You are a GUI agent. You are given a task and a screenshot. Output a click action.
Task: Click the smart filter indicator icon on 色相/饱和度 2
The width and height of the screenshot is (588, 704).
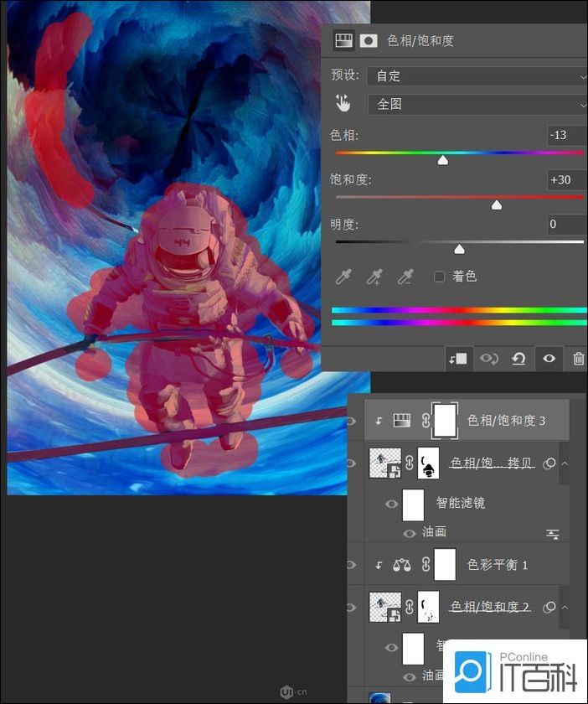click(549, 608)
